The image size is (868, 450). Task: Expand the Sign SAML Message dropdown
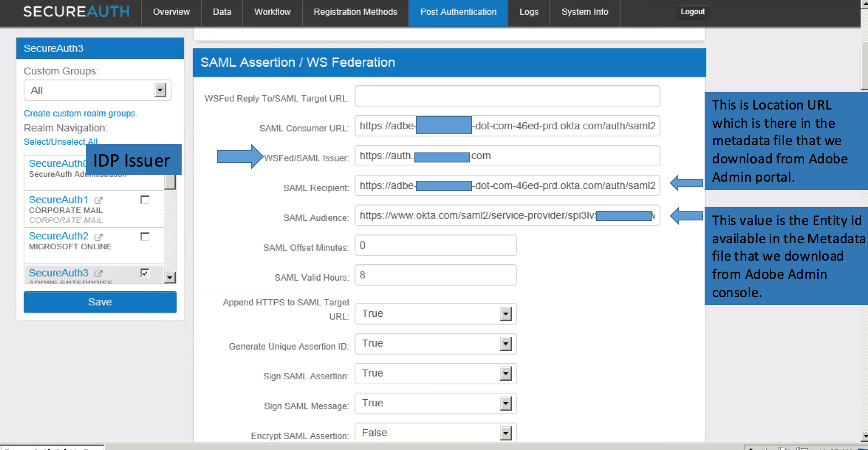click(505, 403)
